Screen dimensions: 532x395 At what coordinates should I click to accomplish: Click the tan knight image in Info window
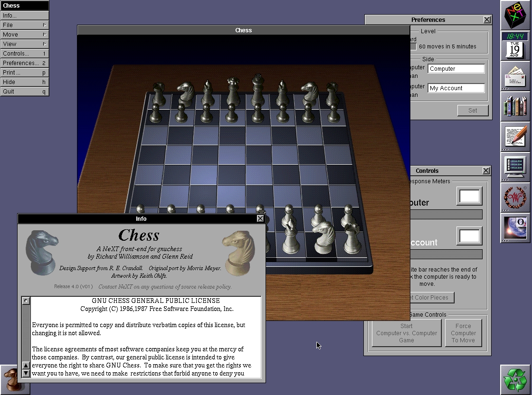238,253
